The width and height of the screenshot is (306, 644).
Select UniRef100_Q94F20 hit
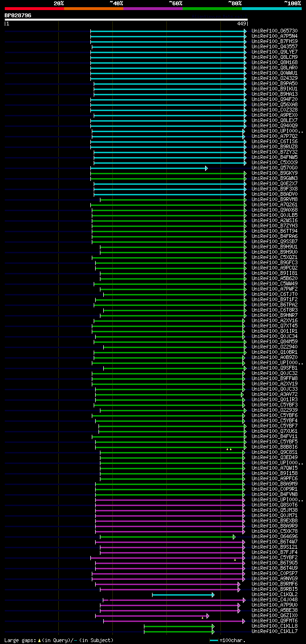[275, 99]
